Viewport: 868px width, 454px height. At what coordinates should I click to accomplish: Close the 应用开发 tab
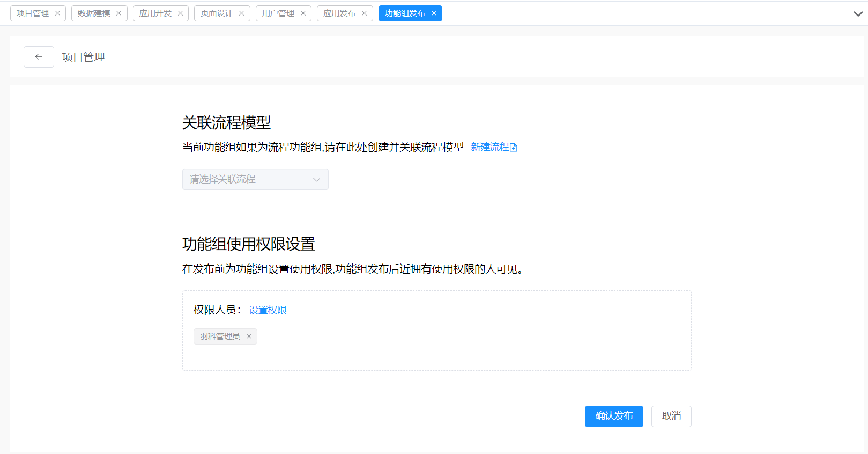[180, 13]
